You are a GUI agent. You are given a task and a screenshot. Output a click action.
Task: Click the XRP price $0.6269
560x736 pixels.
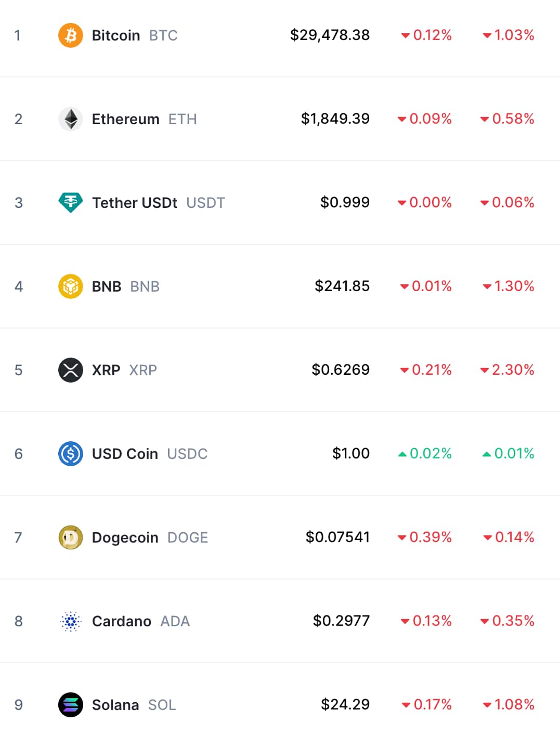(x=341, y=370)
